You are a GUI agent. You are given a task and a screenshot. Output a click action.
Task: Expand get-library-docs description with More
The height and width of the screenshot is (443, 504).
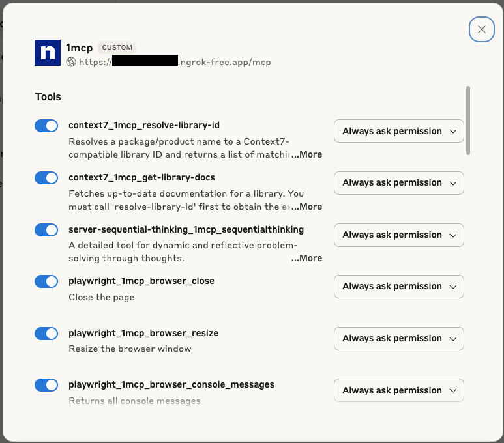point(306,207)
